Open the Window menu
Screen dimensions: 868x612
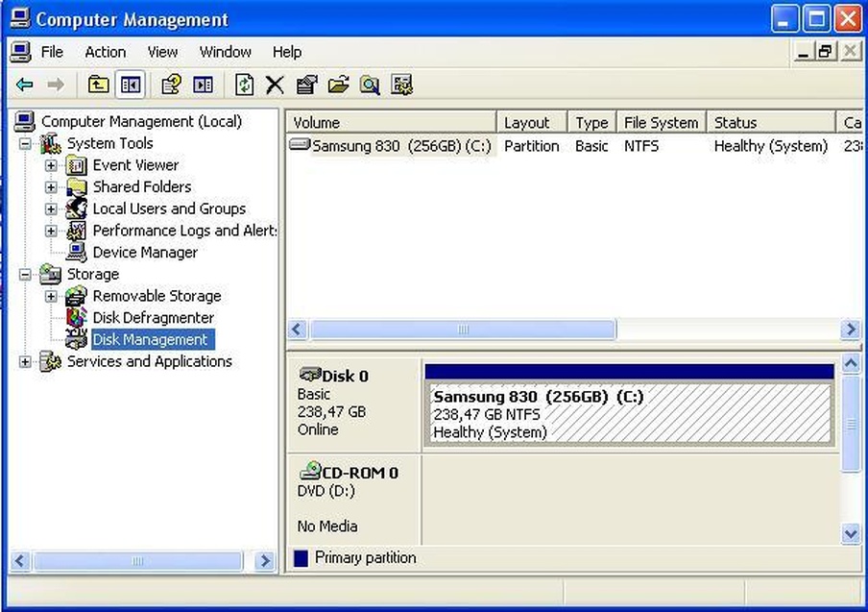tap(226, 52)
